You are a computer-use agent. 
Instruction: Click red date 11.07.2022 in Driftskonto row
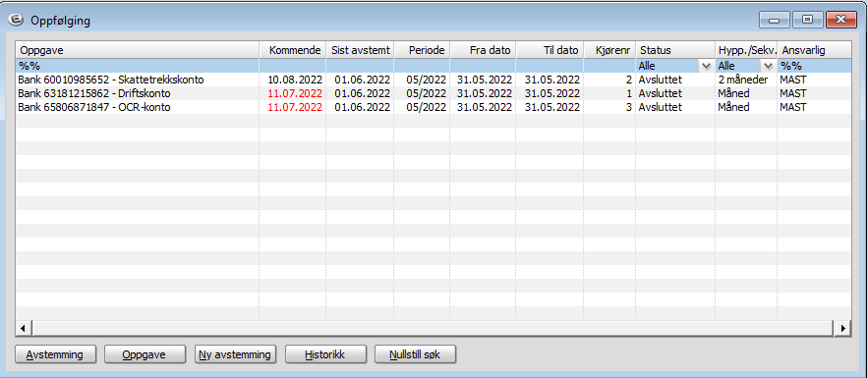coord(295,93)
